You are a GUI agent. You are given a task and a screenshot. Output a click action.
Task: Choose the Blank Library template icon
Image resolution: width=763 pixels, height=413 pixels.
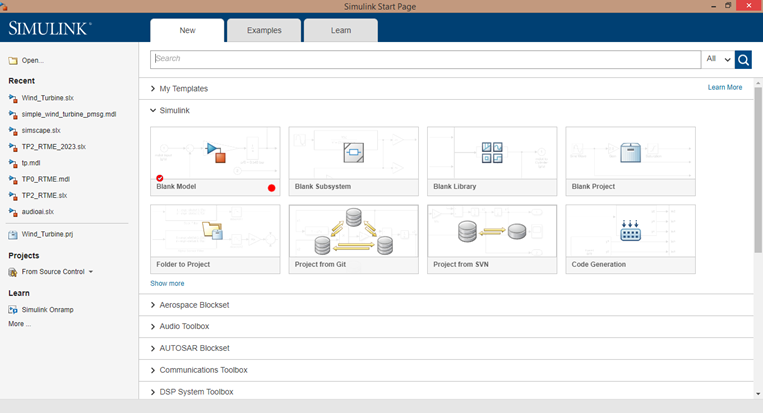(492, 152)
